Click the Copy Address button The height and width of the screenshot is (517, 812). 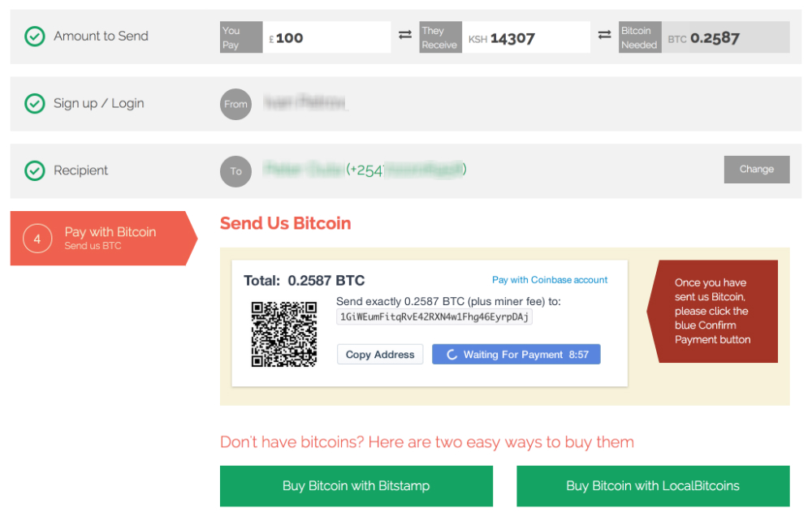[x=380, y=355]
